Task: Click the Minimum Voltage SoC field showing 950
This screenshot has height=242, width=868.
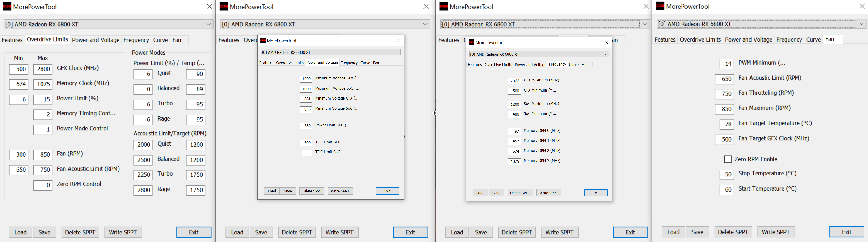Action: (x=306, y=110)
